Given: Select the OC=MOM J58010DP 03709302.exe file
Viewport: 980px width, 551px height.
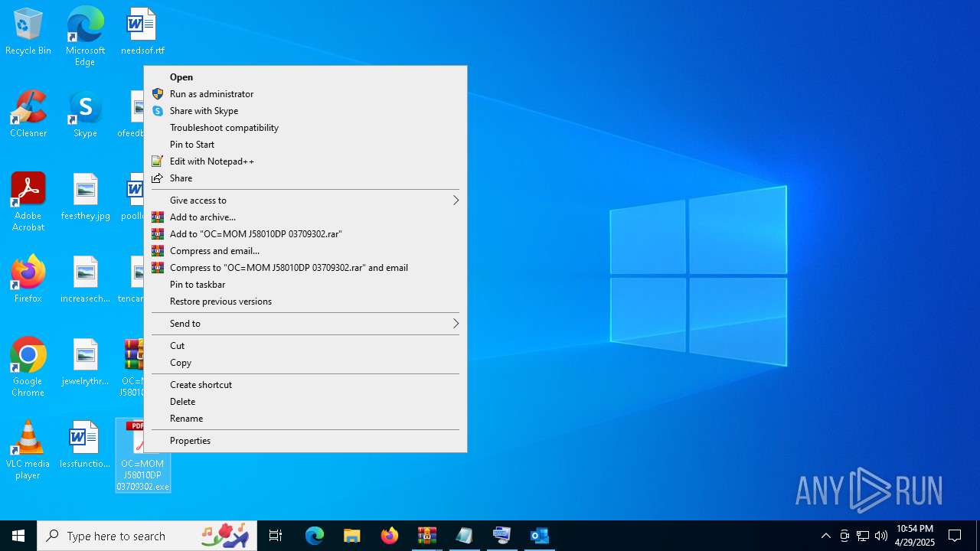Looking at the screenshot, I should 142,455.
